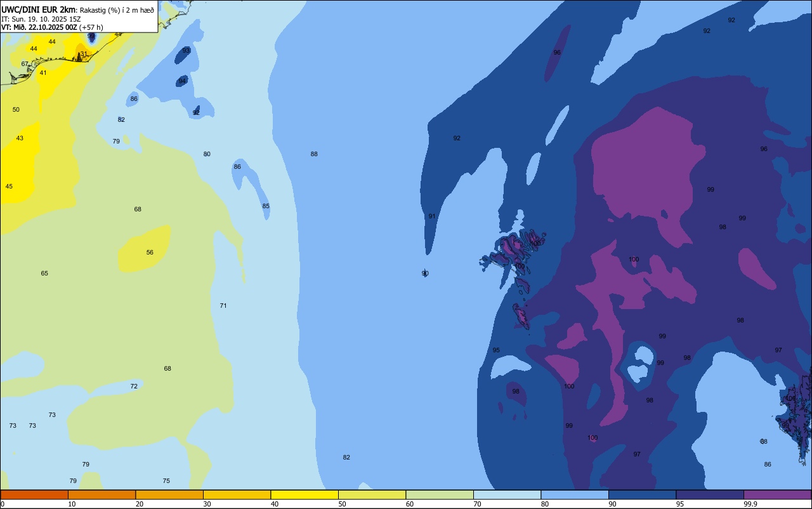Click the map value '88'
The image size is (812, 509).
[314, 154]
